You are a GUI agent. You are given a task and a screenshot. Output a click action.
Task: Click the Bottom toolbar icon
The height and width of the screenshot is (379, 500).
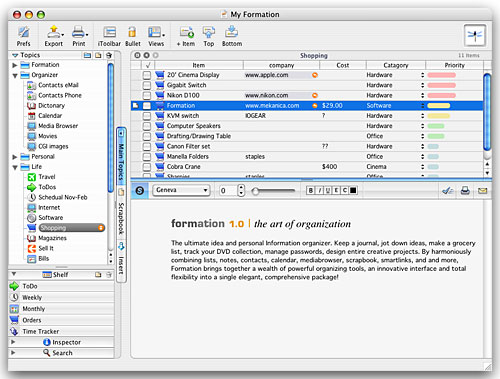point(232,36)
